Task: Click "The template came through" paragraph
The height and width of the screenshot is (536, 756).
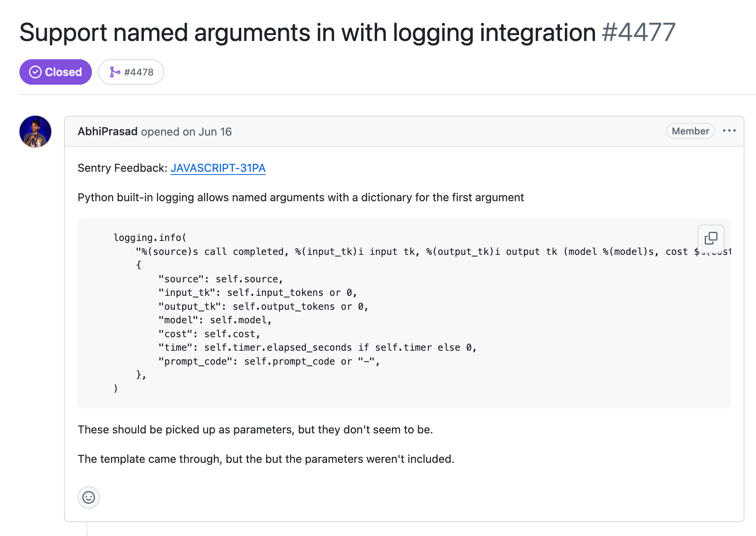Action: click(266, 459)
